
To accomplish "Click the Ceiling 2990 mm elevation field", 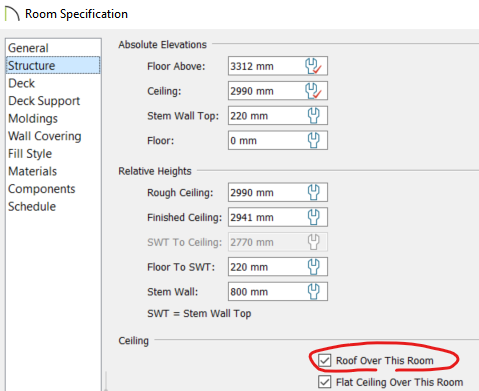I will tap(278, 91).
